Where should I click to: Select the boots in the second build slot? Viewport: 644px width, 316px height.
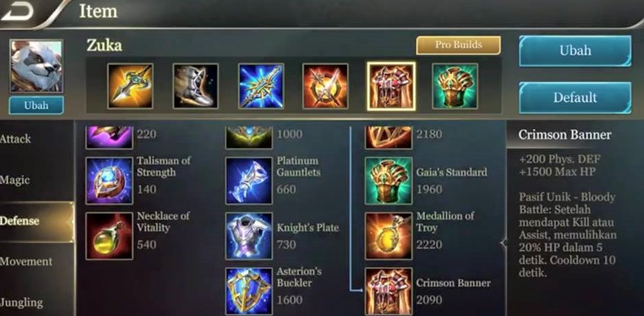196,86
